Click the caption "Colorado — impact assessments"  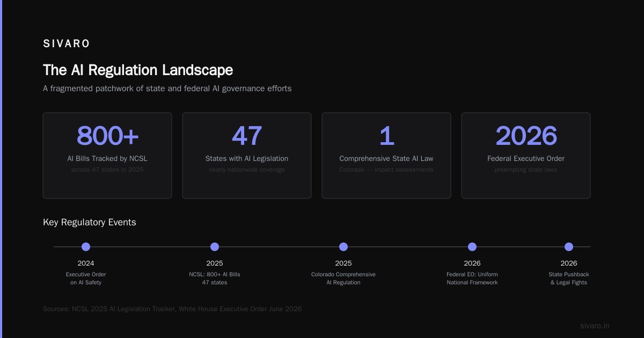click(386, 170)
